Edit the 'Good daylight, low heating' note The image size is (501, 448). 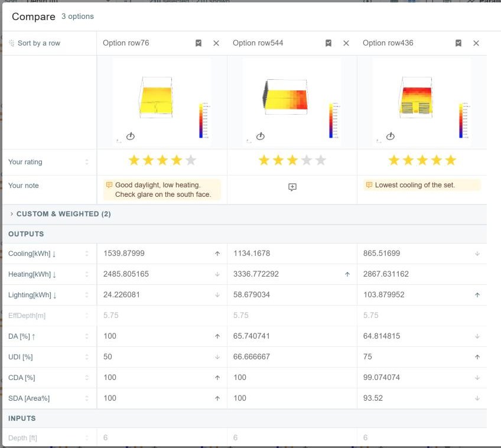tap(162, 190)
